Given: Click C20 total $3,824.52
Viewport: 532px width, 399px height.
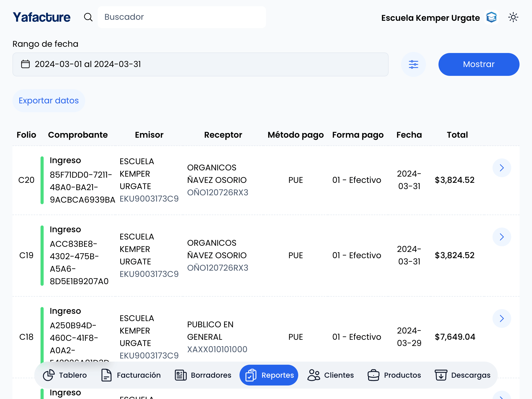Looking at the screenshot, I should coord(455,180).
